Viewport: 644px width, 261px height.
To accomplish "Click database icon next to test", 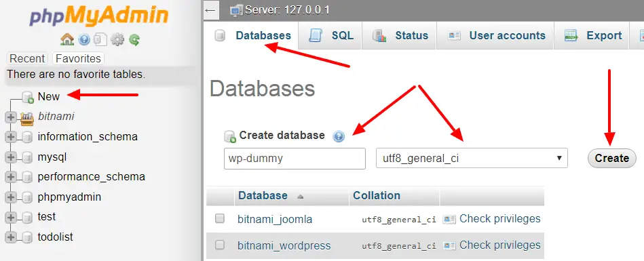I will coord(27,217).
